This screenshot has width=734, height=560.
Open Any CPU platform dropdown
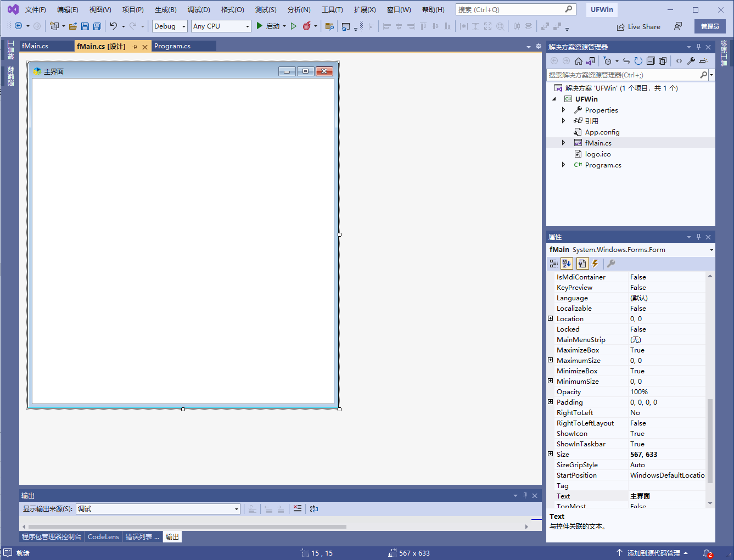(x=221, y=26)
